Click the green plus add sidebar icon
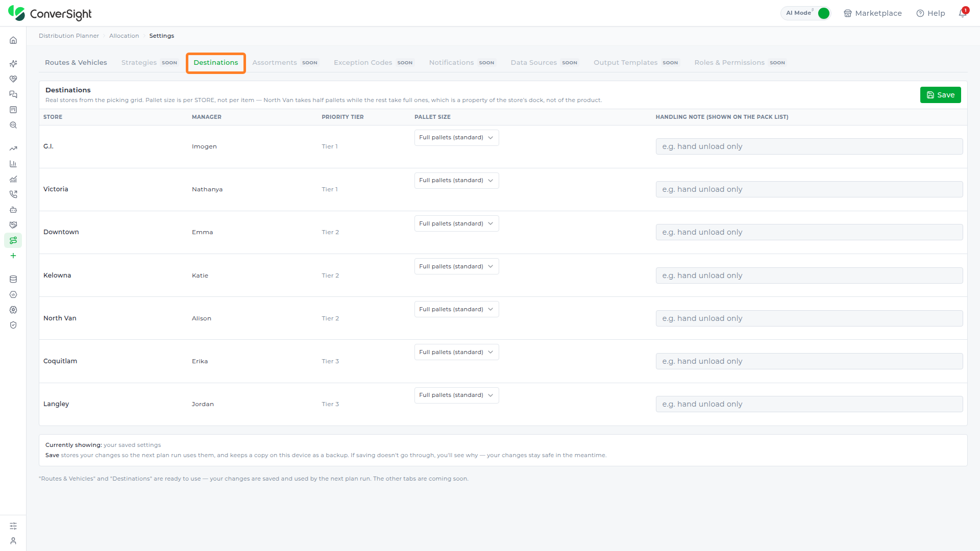 tap(13, 256)
